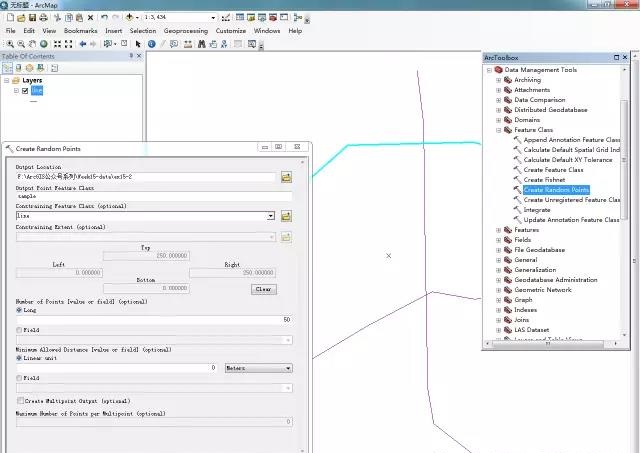Click the New map document icon
640x453 pixels.
tap(10, 18)
